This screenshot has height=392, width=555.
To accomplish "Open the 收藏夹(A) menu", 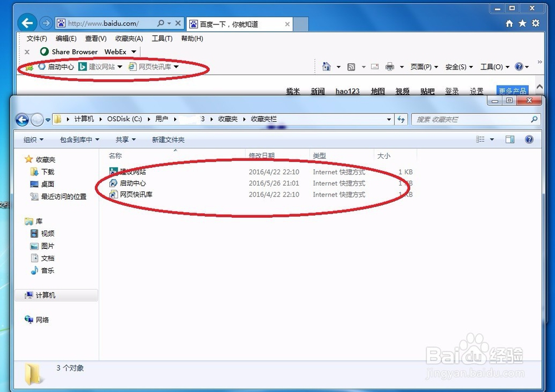I will tap(129, 39).
